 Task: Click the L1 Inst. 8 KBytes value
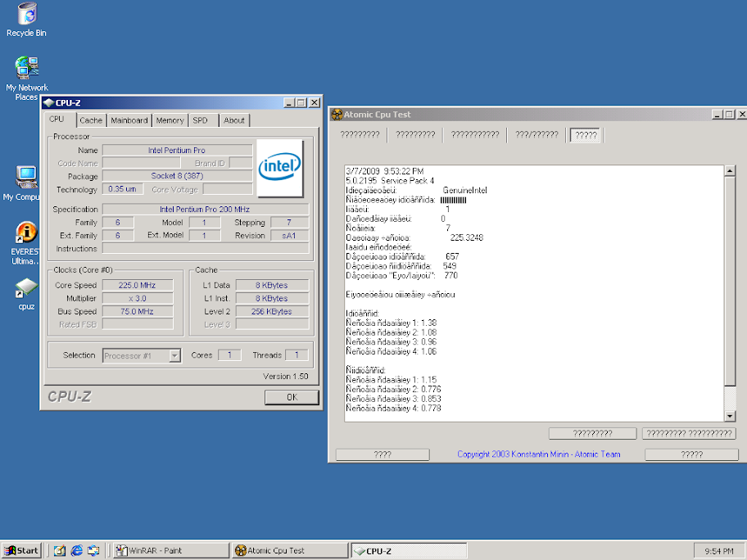click(x=272, y=299)
